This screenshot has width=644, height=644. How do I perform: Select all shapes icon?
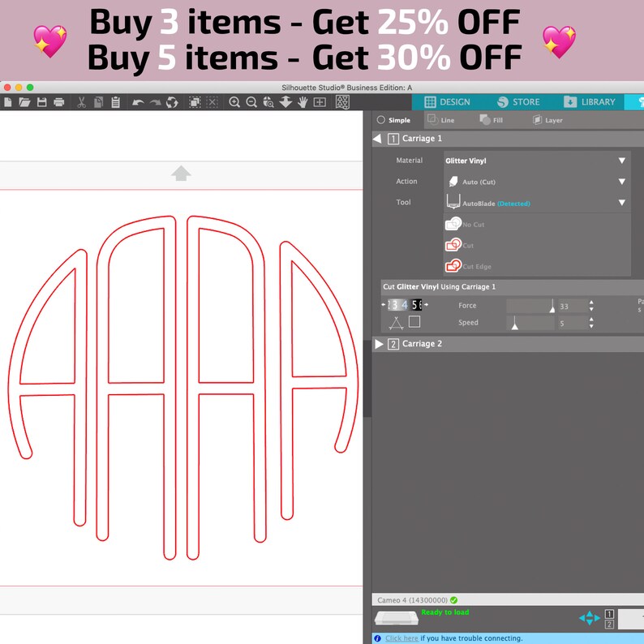[195, 102]
